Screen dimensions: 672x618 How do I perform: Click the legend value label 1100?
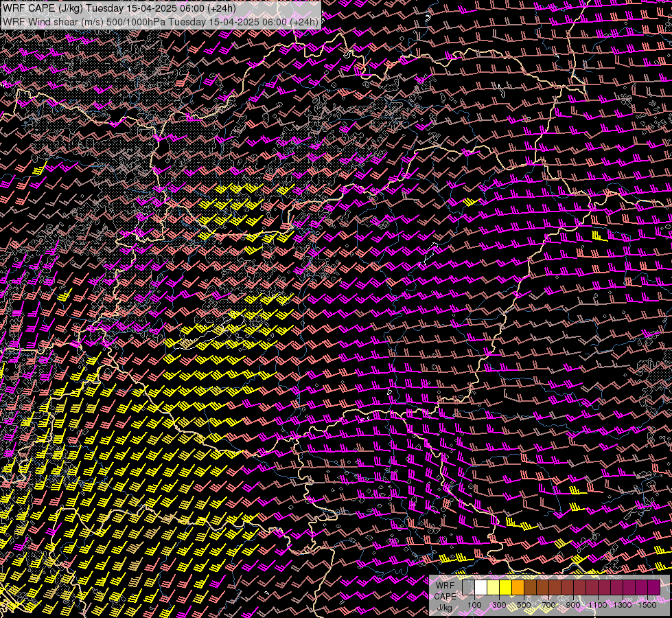point(597,605)
